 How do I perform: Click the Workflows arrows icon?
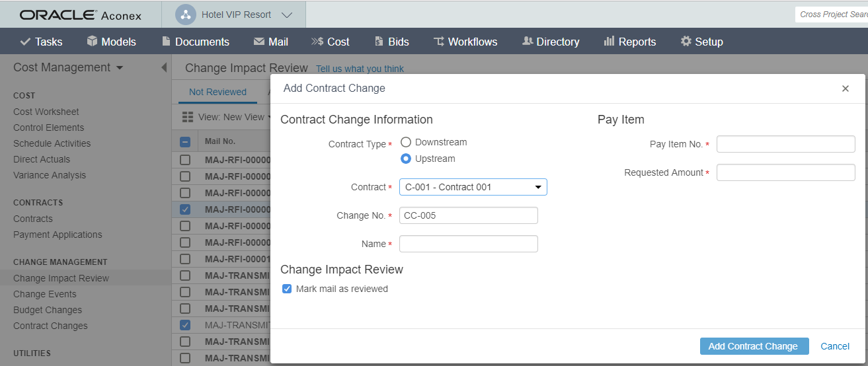[x=439, y=42]
